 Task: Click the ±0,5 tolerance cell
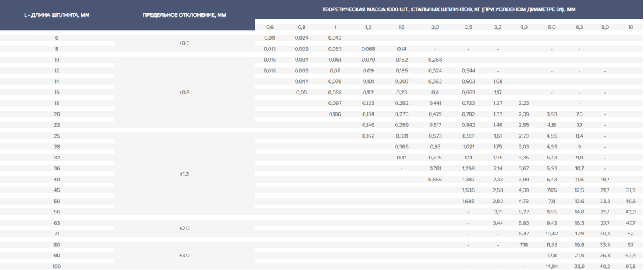point(184,43)
